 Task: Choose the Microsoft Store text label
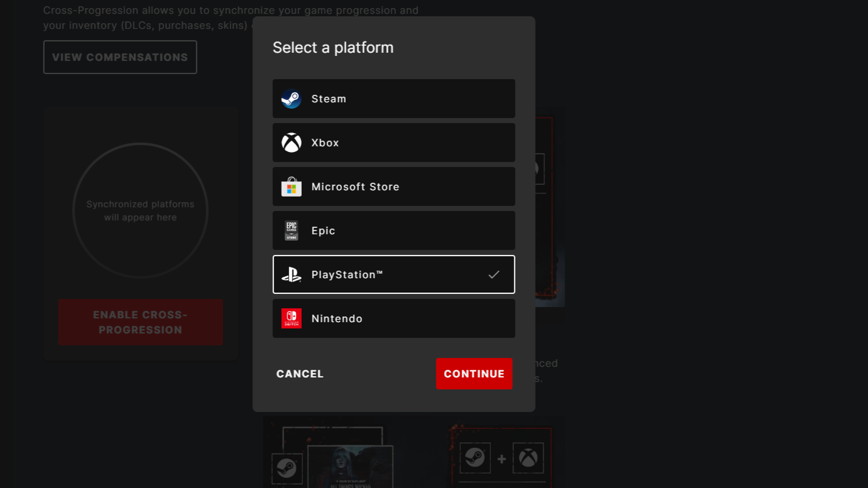(355, 187)
